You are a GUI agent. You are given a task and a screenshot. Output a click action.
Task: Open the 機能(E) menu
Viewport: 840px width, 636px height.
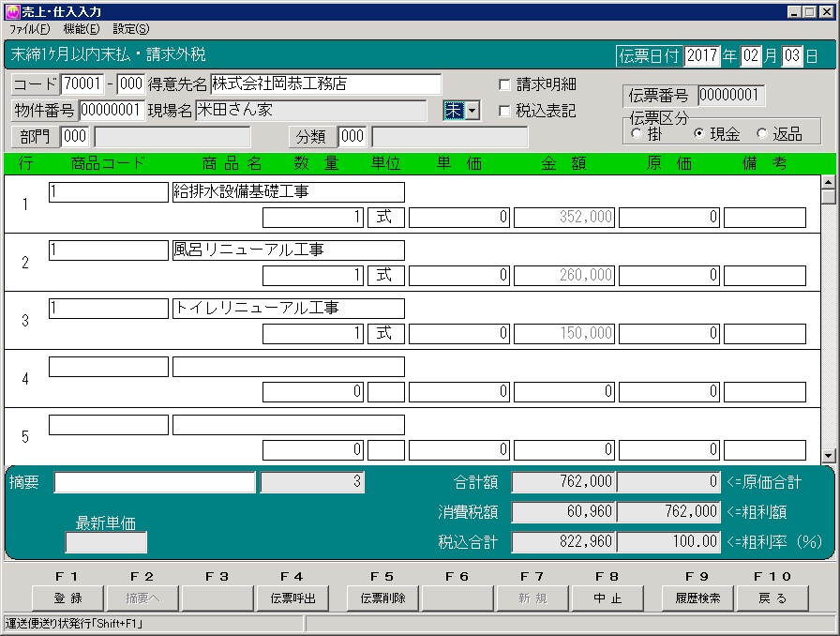[x=82, y=29]
